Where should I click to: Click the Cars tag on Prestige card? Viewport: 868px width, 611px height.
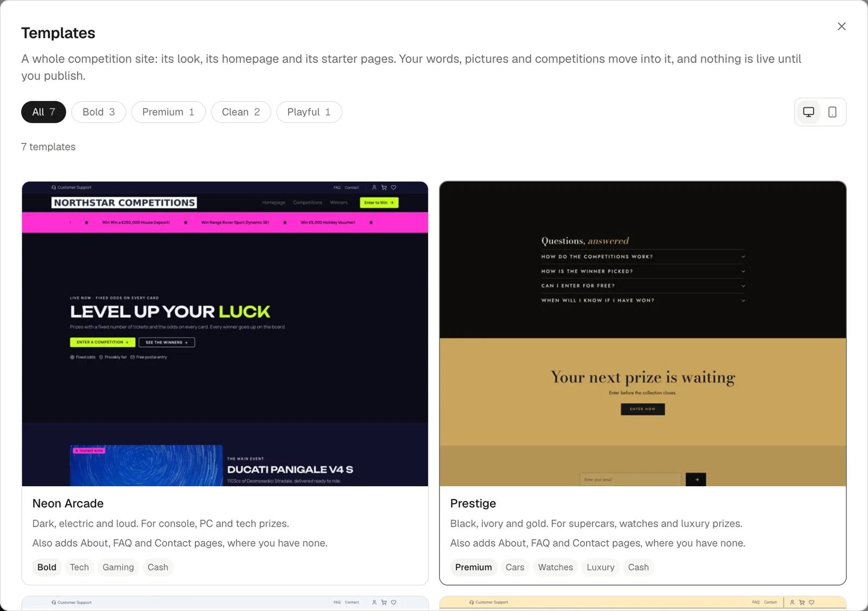[x=515, y=567]
